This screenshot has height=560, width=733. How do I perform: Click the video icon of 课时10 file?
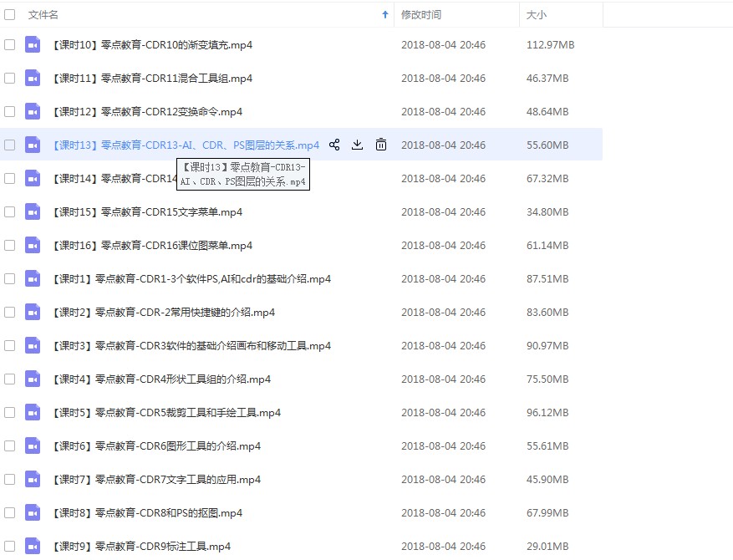[x=33, y=44]
